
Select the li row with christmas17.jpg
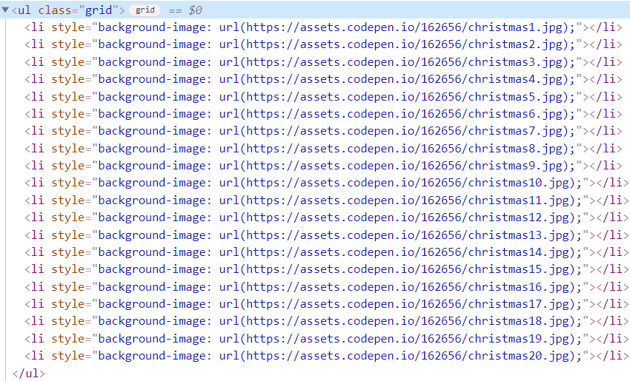[x=327, y=304]
